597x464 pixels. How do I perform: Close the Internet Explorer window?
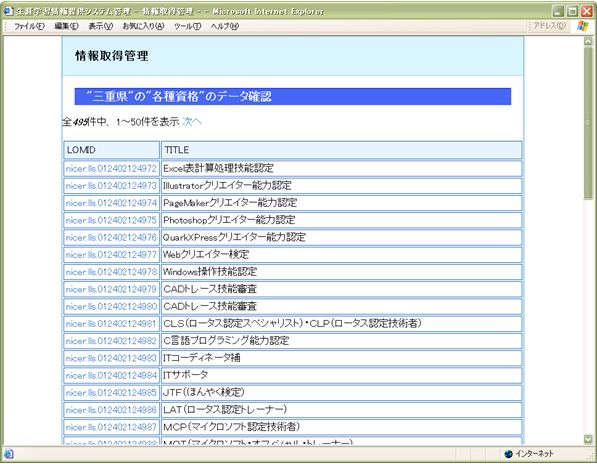coord(586,11)
